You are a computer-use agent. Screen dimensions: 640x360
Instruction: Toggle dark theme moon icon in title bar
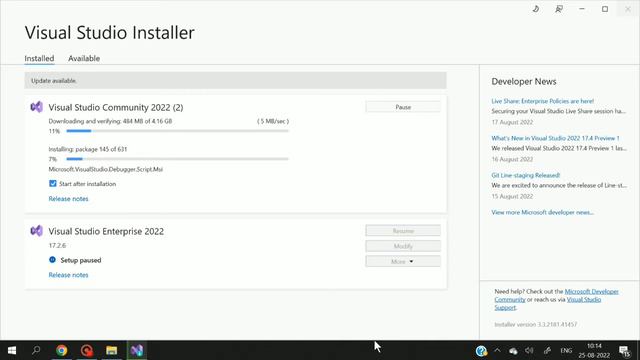(536, 9)
